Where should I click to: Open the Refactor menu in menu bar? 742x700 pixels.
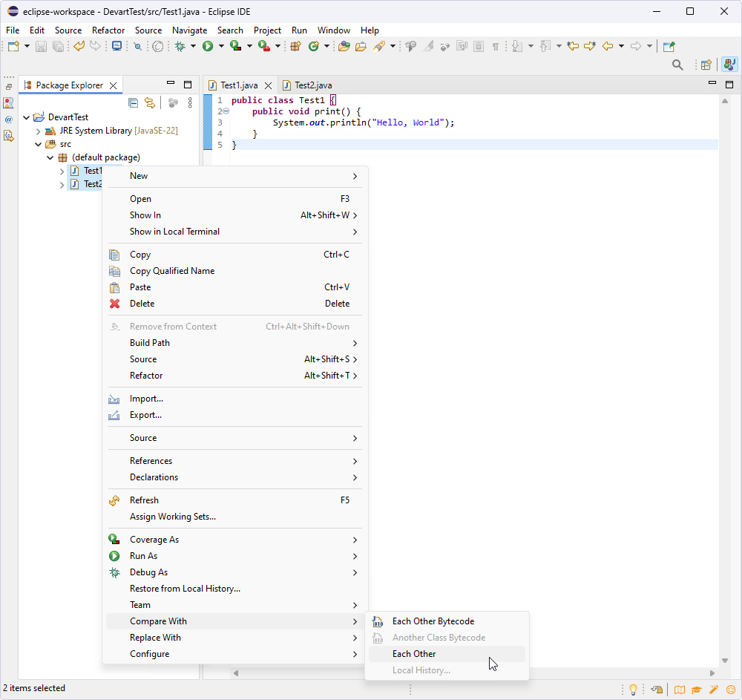pyautogui.click(x=108, y=30)
